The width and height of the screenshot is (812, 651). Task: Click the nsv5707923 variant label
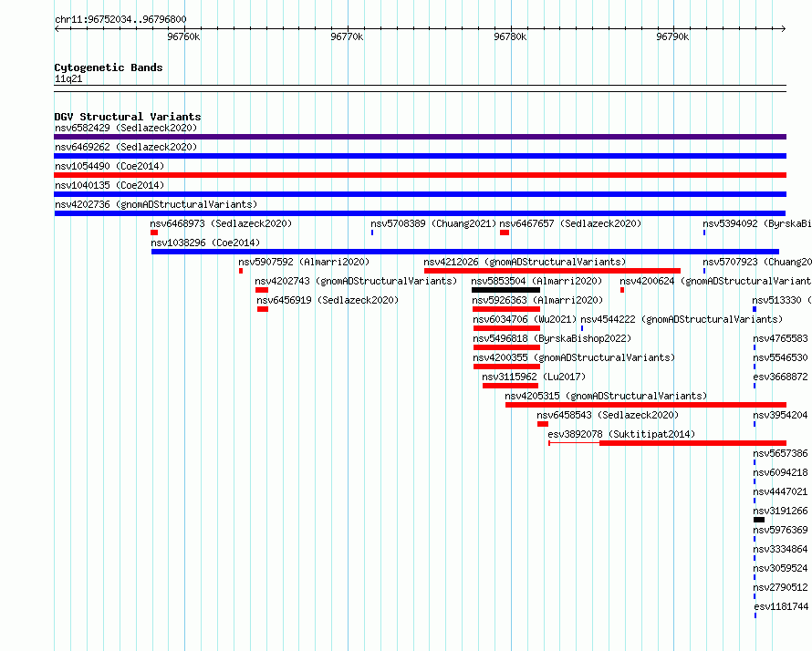click(x=757, y=262)
